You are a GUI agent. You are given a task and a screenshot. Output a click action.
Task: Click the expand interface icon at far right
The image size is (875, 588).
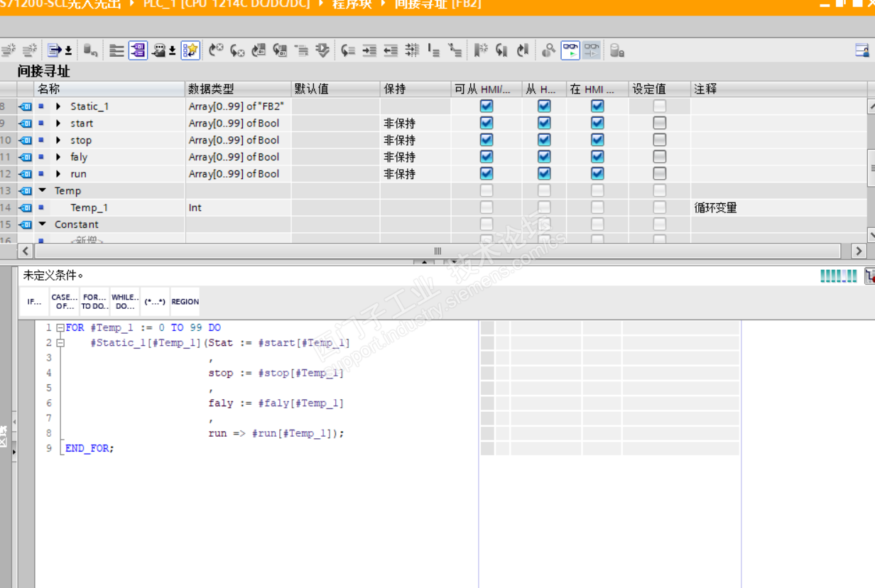(862, 50)
